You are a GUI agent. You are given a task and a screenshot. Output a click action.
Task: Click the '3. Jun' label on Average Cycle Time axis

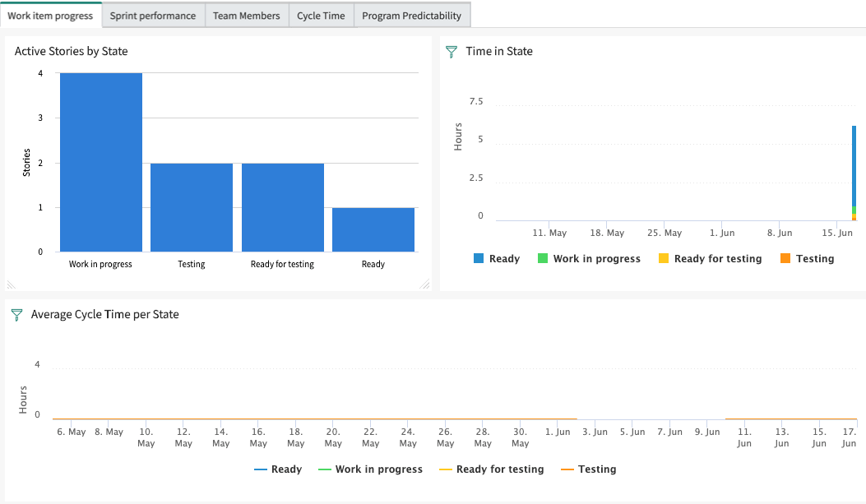[x=595, y=432]
